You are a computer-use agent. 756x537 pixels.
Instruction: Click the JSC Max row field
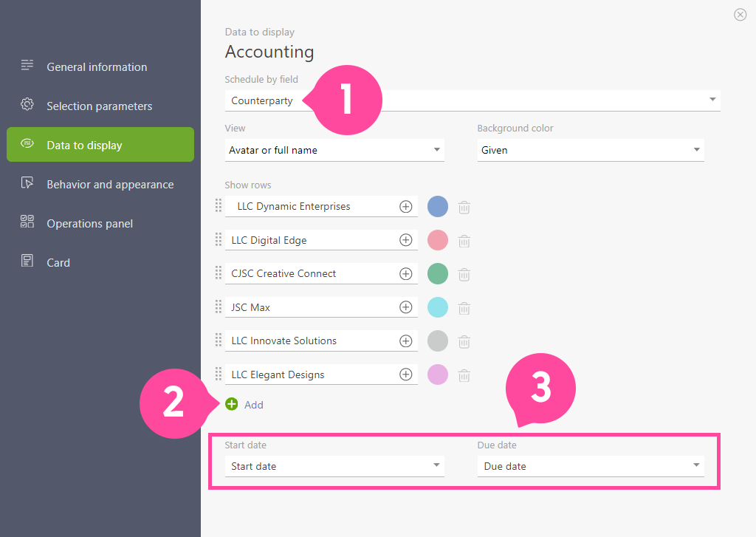321,307
